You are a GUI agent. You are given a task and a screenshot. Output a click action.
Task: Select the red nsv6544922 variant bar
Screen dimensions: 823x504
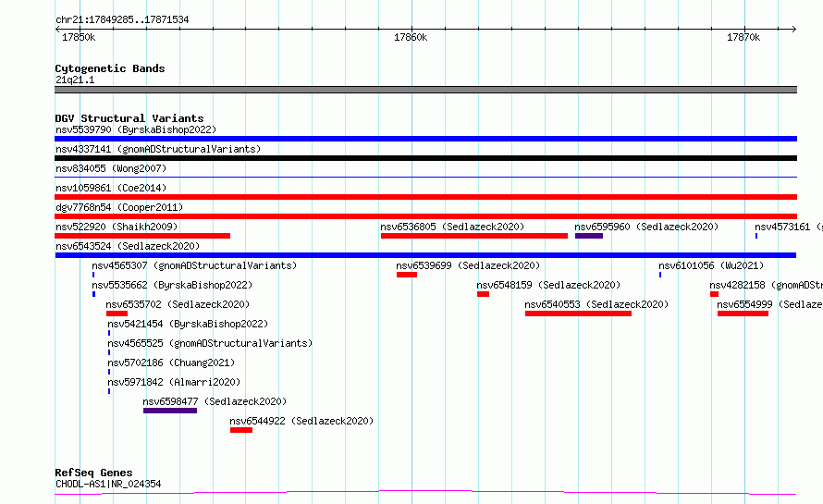pos(241,430)
